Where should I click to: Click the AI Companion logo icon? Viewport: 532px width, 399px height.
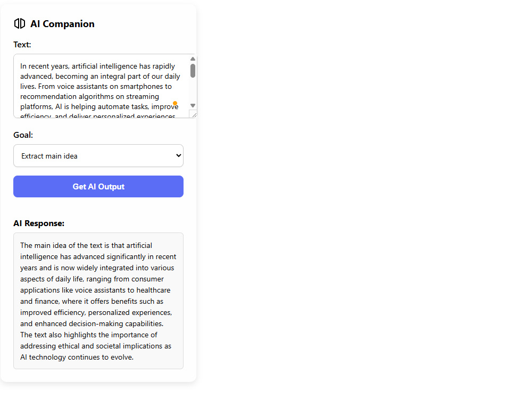[20, 23]
